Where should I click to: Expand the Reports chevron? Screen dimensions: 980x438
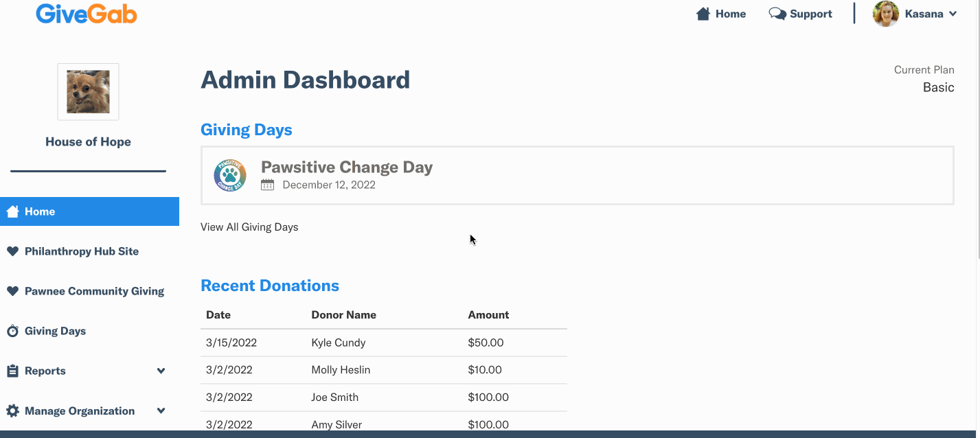(161, 371)
